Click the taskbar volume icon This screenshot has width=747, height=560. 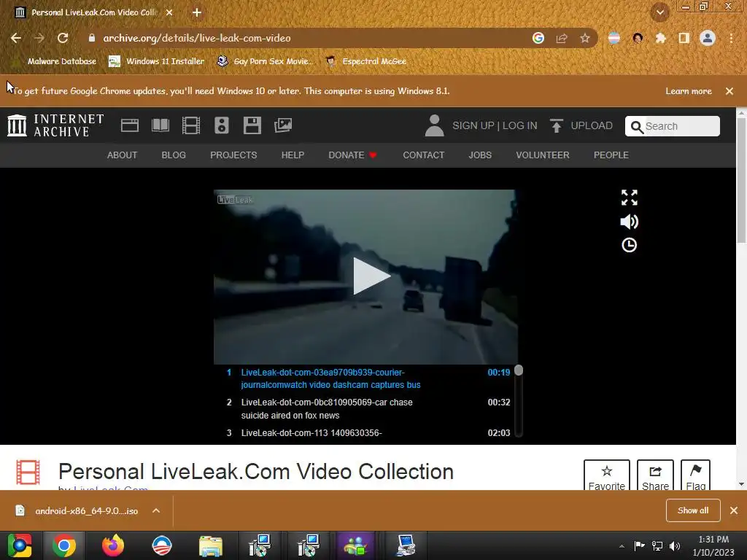(x=675, y=545)
